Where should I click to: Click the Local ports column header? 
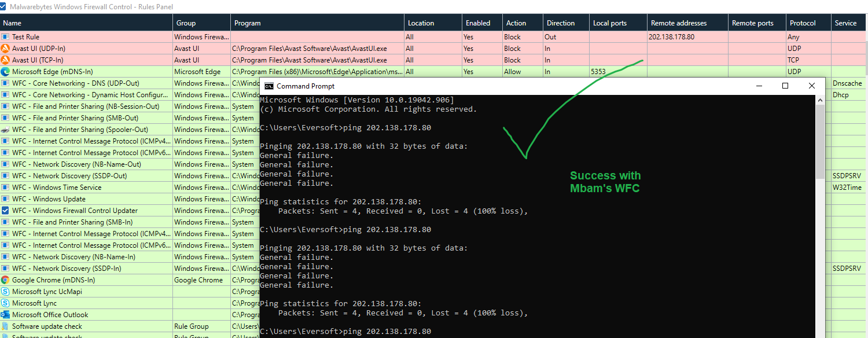click(x=618, y=23)
